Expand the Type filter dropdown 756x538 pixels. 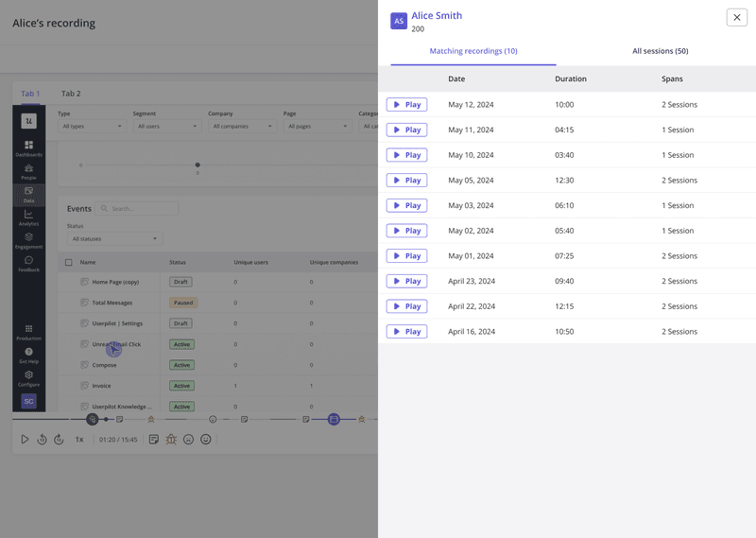[92, 126]
